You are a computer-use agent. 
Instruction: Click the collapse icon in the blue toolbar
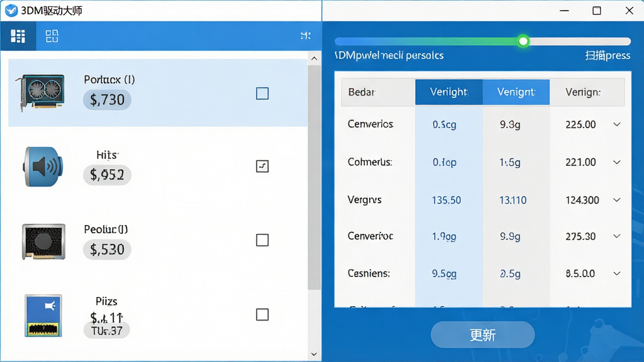click(305, 36)
